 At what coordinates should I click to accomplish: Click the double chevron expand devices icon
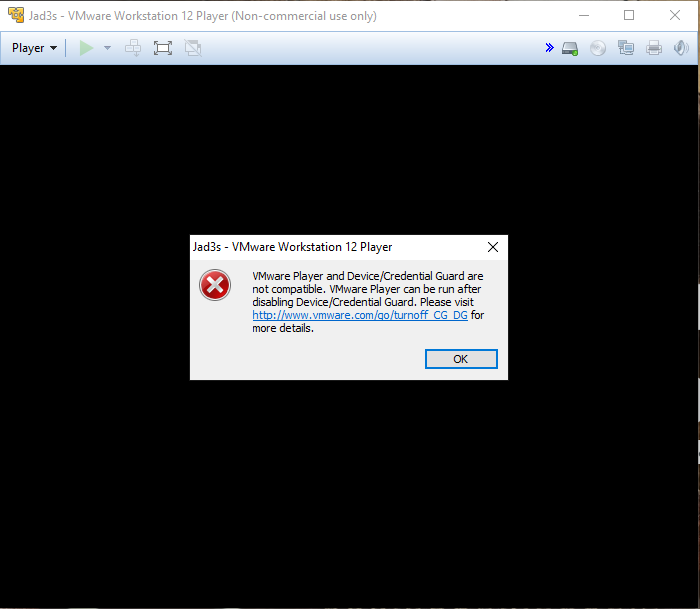[x=550, y=47]
